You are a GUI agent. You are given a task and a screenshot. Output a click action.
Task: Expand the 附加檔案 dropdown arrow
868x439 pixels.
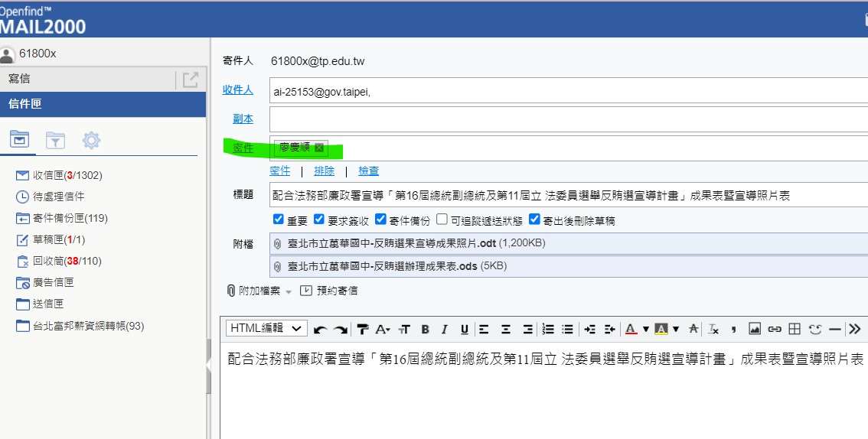(289, 291)
